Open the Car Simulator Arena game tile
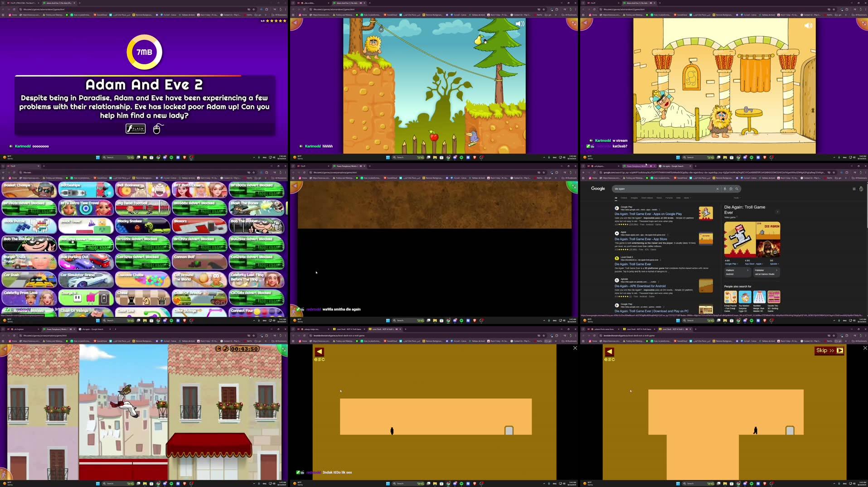 86,279
